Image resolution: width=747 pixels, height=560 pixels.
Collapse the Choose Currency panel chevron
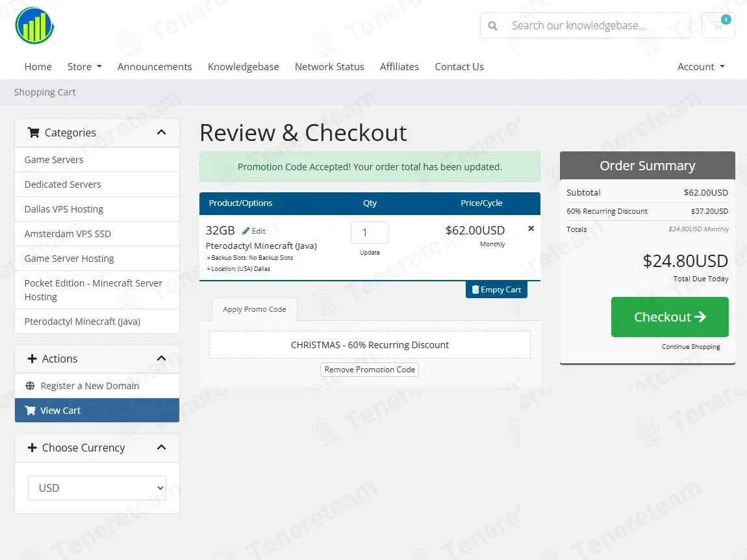point(162,448)
